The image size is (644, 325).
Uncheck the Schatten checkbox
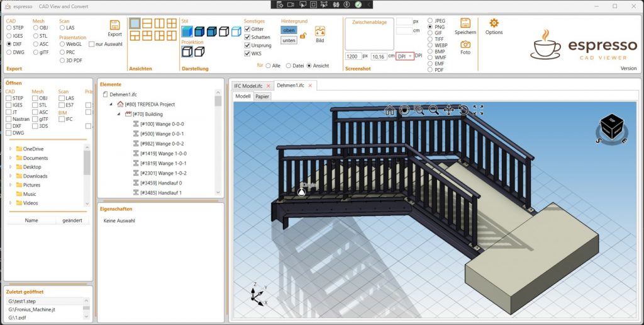click(x=248, y=37)
